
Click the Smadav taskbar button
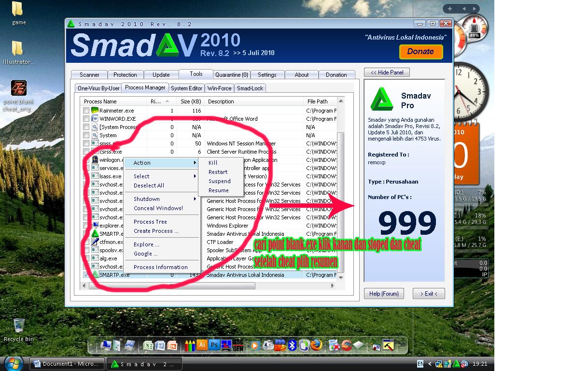point(144,364)
